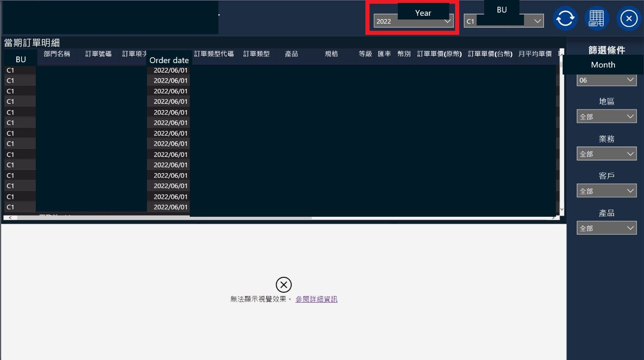644x360 pixels.
Task: Open the table export grid icon
Action: pos(597,18)
